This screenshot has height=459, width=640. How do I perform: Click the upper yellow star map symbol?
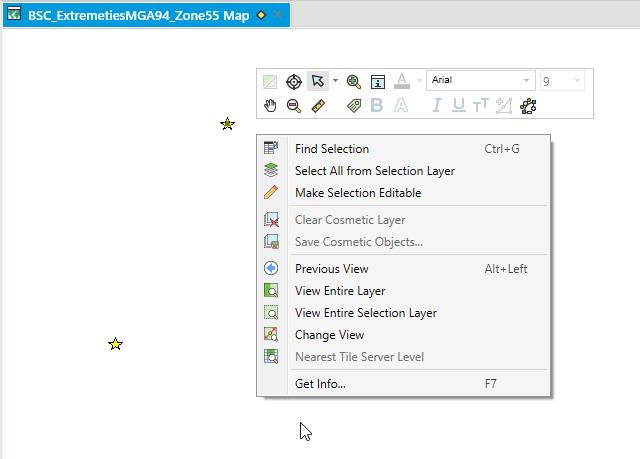pyautogui.click(x=227, y=124)
